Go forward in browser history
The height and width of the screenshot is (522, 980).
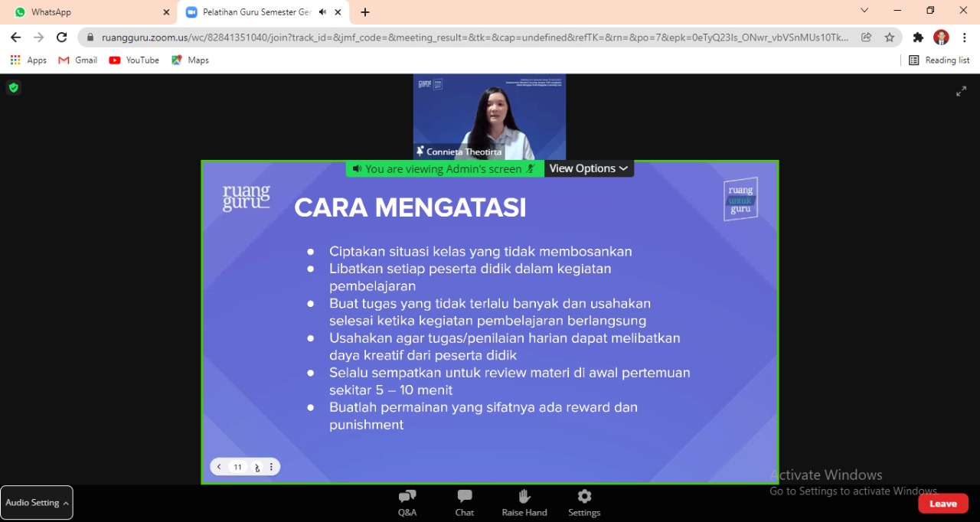pos(39,37)
